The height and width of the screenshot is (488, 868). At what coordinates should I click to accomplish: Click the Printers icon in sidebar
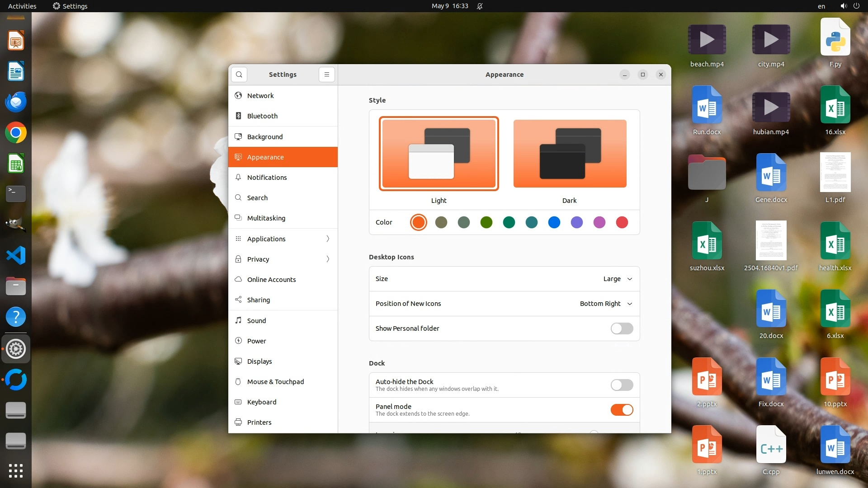pos(238,422)
